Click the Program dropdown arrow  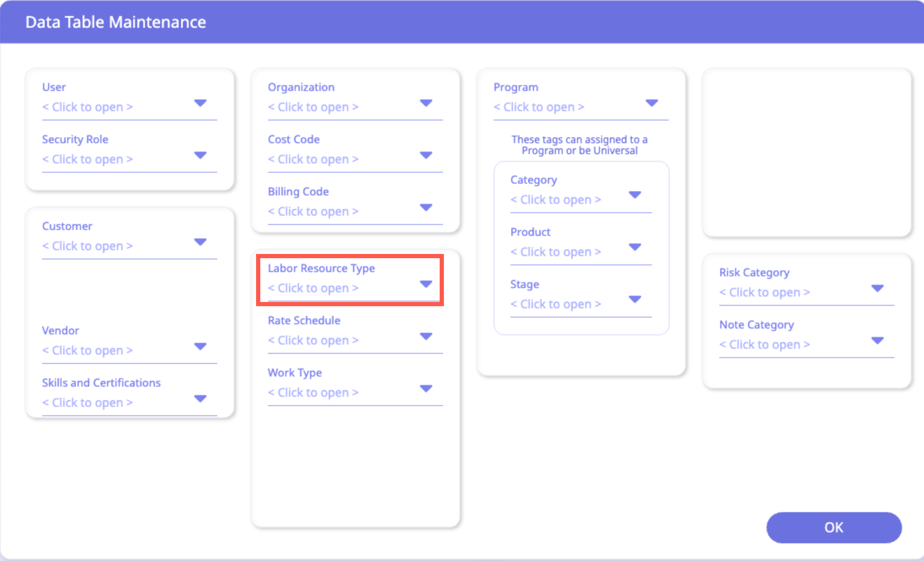tap(652, 103)
